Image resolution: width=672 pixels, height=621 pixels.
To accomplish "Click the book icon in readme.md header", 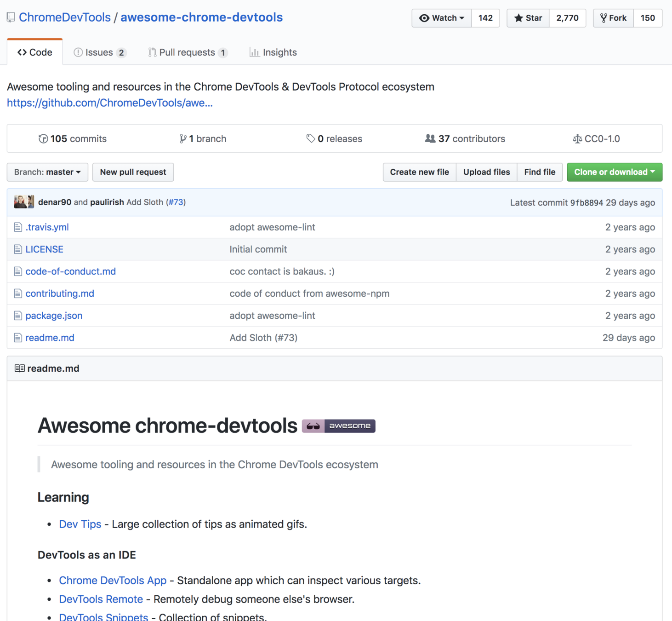I will click(19, 368).
